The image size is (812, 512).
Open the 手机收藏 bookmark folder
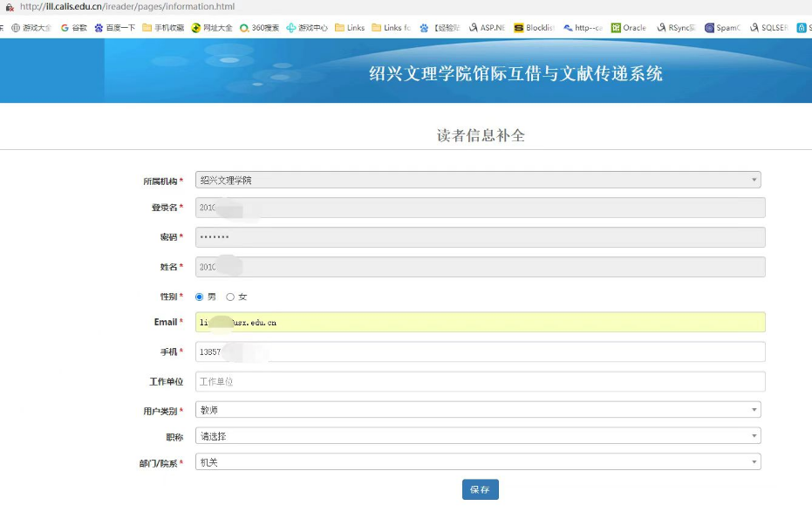pos(163,28)
